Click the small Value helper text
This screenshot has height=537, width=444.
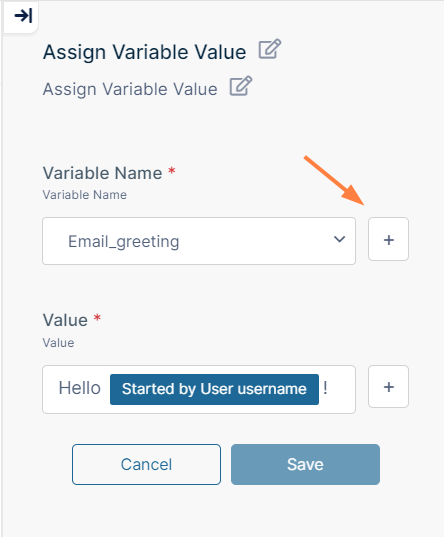pos(58,343)
